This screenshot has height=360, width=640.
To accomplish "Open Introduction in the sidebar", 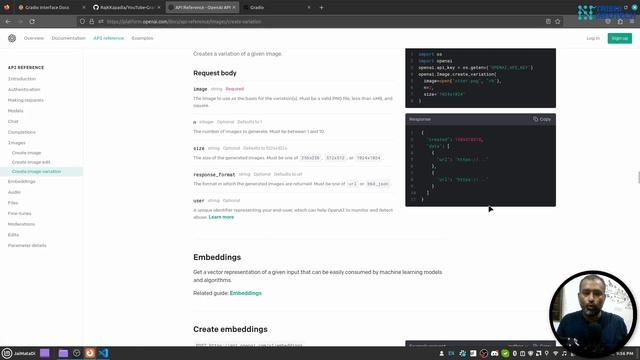I will pos(22,78).
